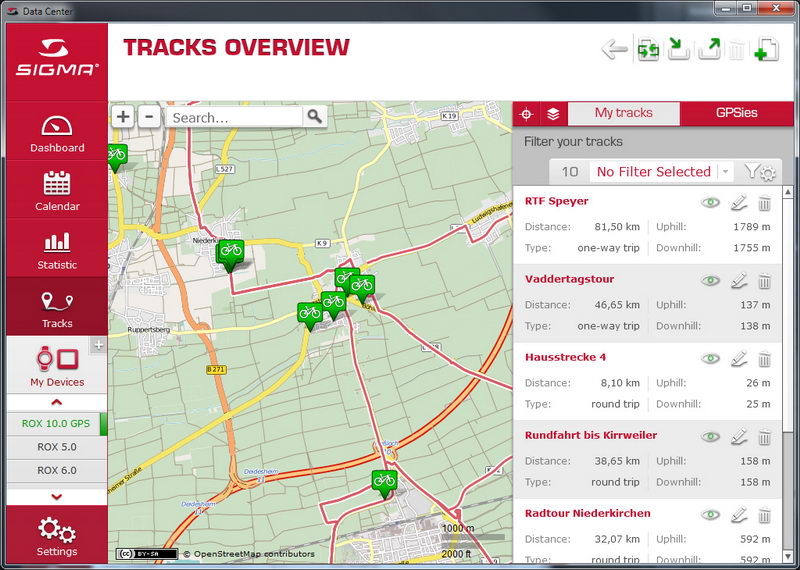This screenshot has height=570, width=800.
Task: Switch to the My tracks tab
Action: [623, 113]
